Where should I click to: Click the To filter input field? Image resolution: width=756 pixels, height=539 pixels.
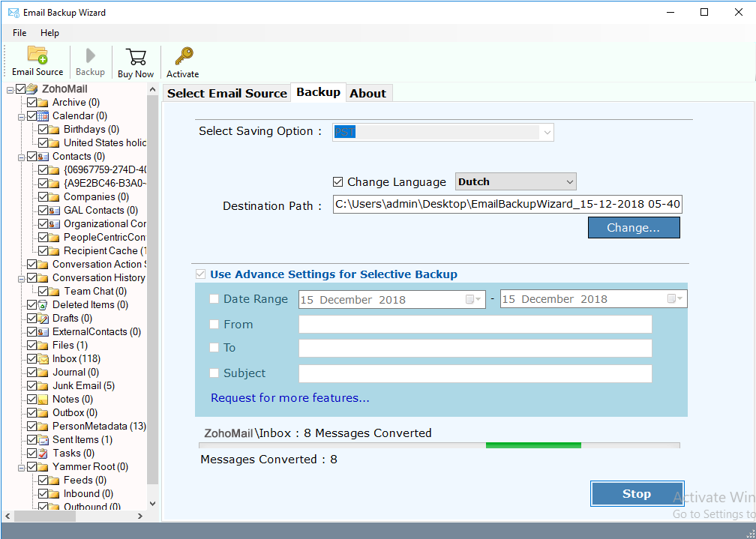click(475, 348)
